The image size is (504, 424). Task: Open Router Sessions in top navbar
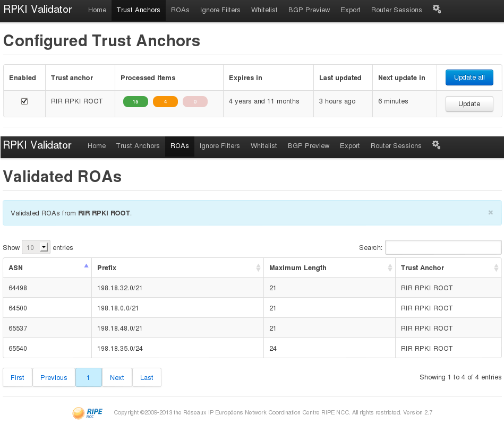coord(396,10)
